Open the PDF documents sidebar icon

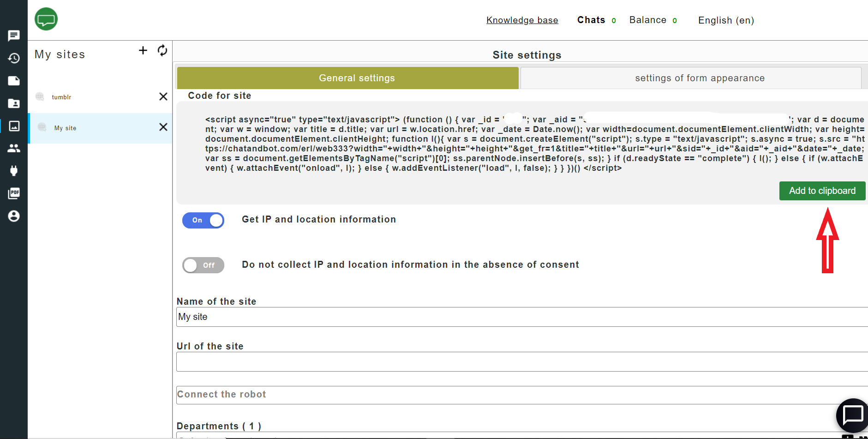click(14, 193)
